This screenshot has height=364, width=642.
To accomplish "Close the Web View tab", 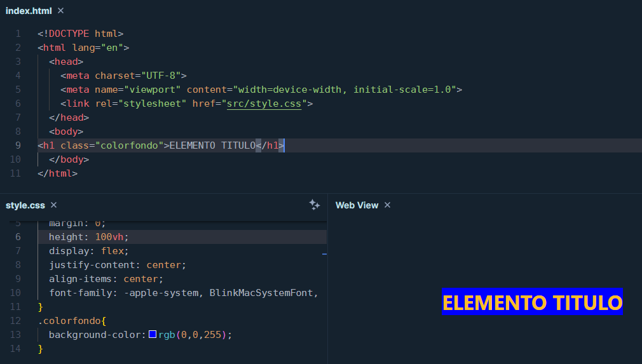I will pyautogui.click(x=387, y=205).
